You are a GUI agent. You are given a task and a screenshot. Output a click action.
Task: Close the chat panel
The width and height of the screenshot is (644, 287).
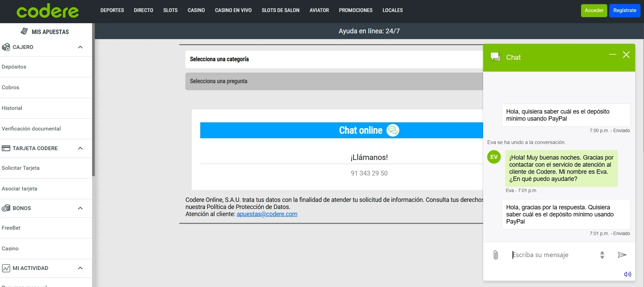(626, 55)
